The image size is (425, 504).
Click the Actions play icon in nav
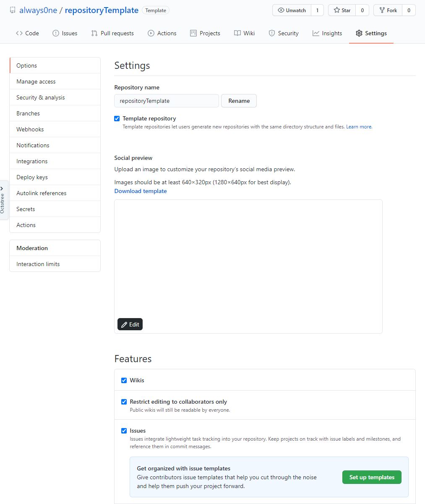pyautogui.click(x=151, y=33)
